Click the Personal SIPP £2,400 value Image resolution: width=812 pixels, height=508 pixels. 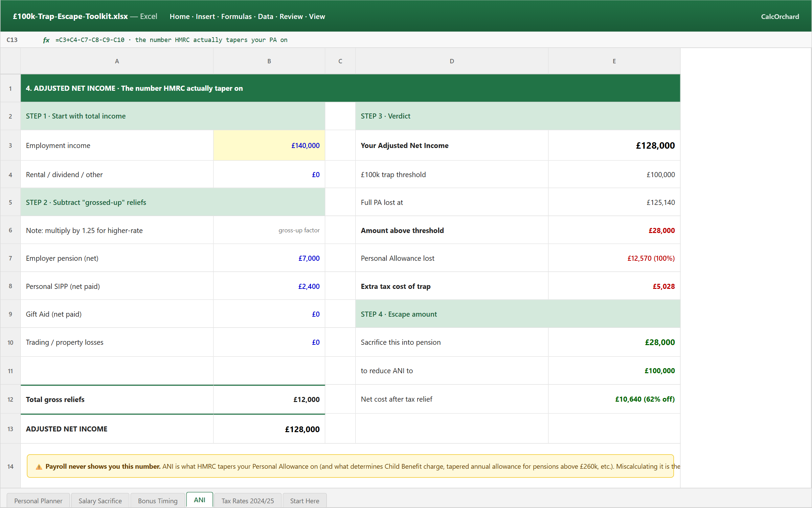click(x=269, y=286)
